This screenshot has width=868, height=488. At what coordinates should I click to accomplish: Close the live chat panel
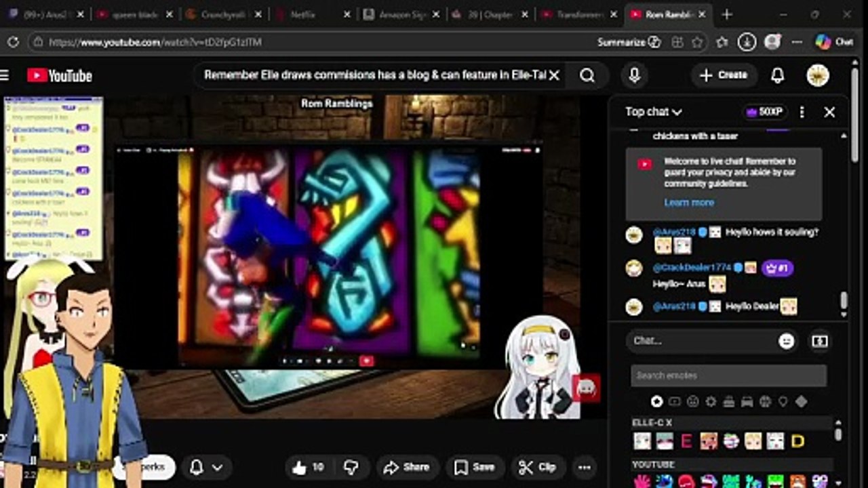click(829, 112)
